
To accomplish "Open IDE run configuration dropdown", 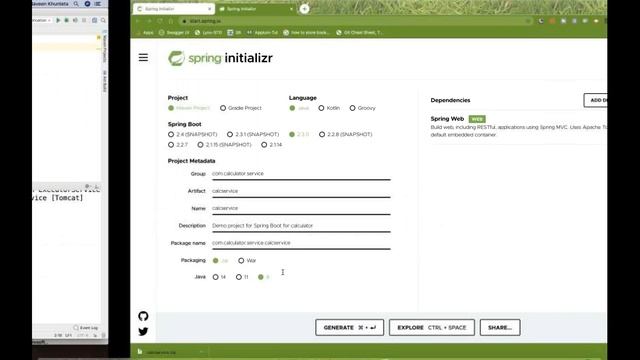I will (42, 20).
